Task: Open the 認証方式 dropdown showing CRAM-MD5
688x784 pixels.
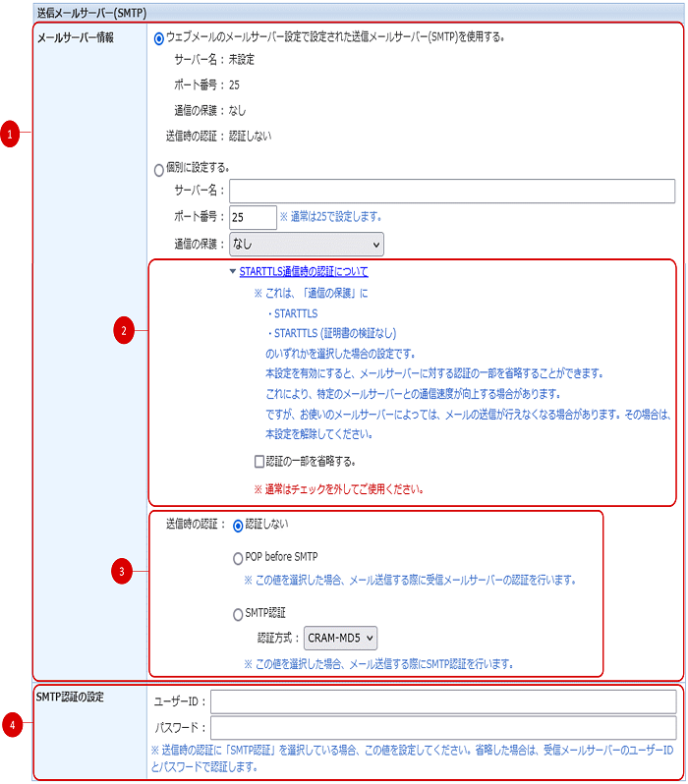Action: click(340, 638)
